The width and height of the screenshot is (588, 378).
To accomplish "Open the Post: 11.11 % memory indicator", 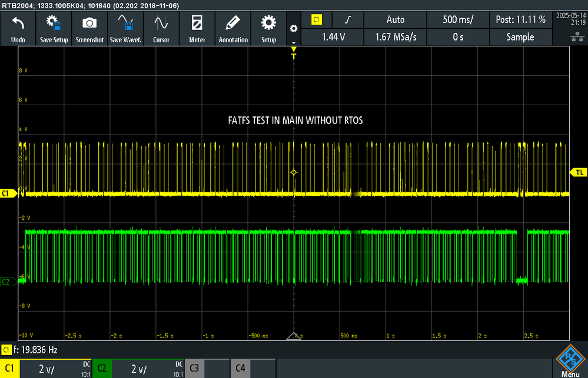I will (520, 20).
